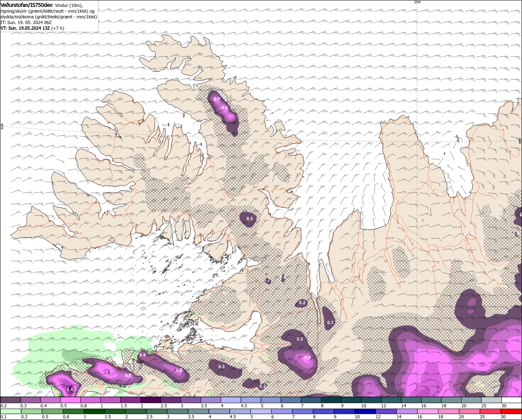Image resolution: width=522 pixels, height=420 pixels.
Task: Select the violet 12 swatch on rain scale
Action: [x=386, y=411]
